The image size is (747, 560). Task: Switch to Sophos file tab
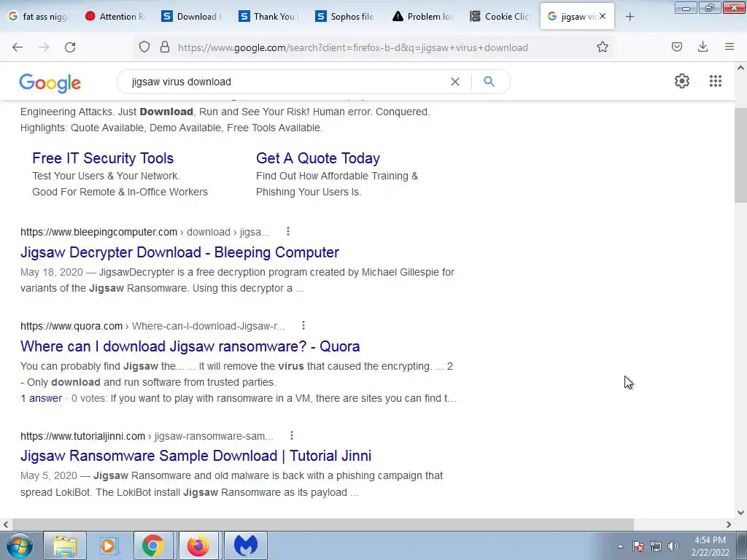coord(347,17)
